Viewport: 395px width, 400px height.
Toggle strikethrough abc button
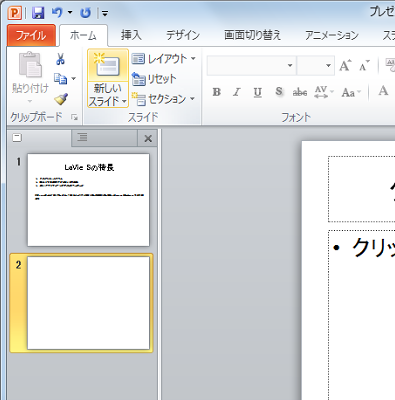tap(300, 92)
